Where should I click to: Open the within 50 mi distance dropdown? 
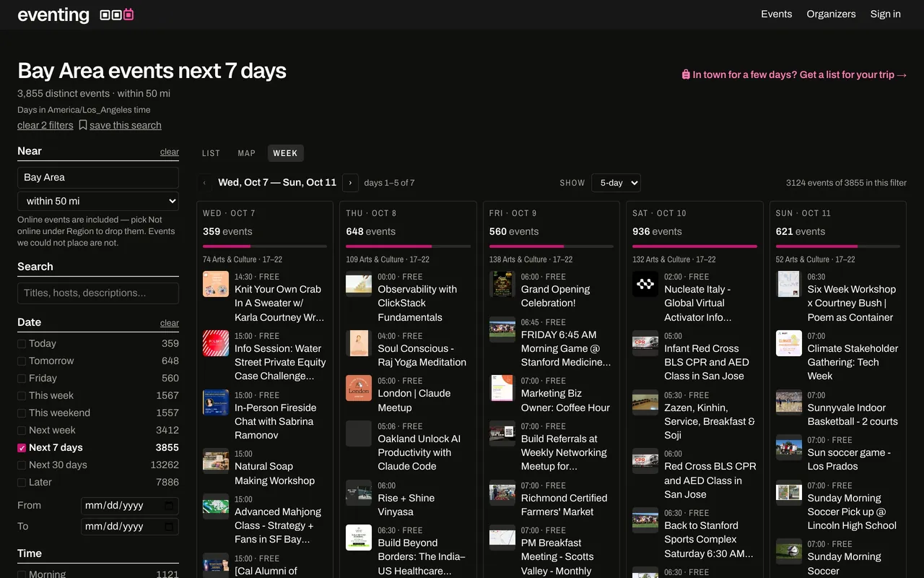click(x=98, y=201)
